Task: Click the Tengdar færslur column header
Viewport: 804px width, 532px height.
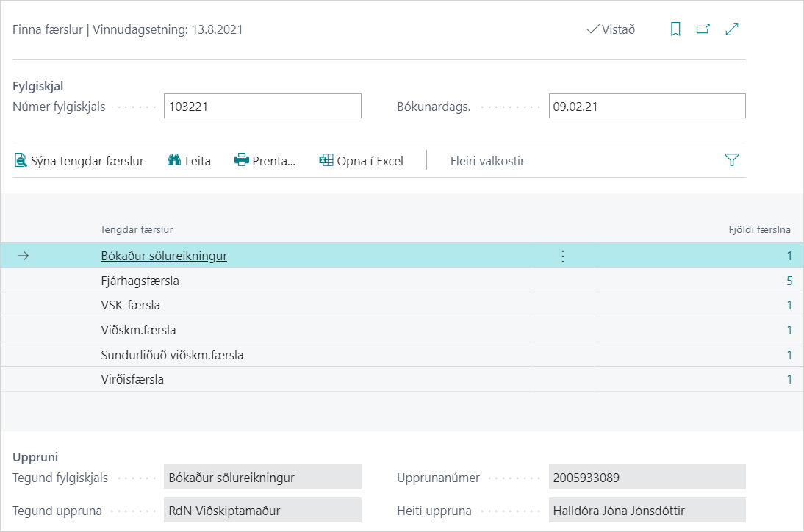Action: [137, 230]
